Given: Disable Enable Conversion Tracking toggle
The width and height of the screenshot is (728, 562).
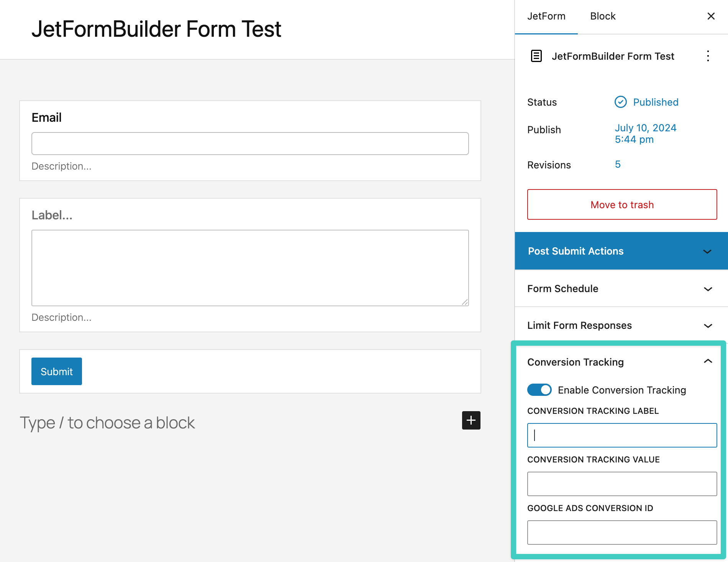Looking at the screenshot, I should point(539,390).
